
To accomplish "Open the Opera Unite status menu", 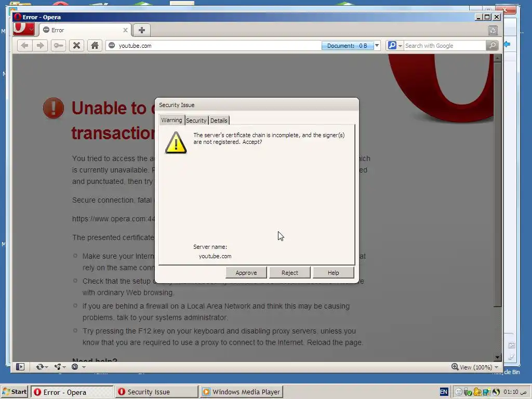I will tap(60, 367).
